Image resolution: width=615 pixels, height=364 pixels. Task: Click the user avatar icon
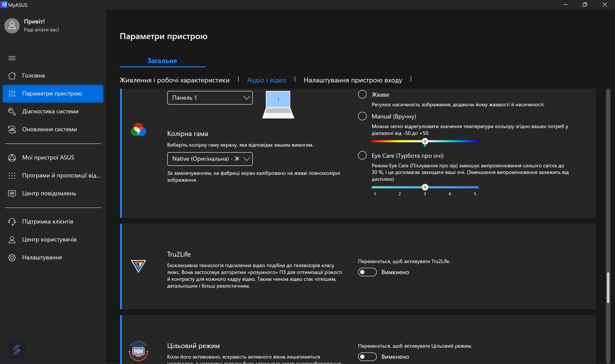click(12, 25)
